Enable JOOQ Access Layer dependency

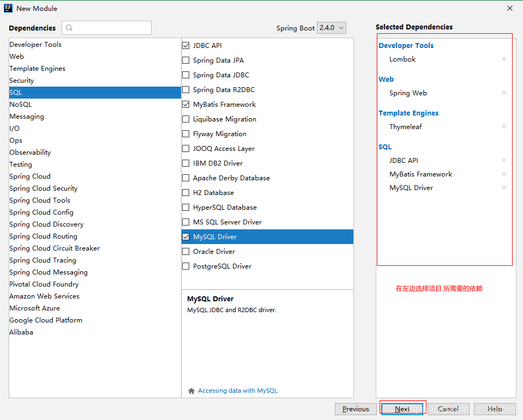(186, 149)
